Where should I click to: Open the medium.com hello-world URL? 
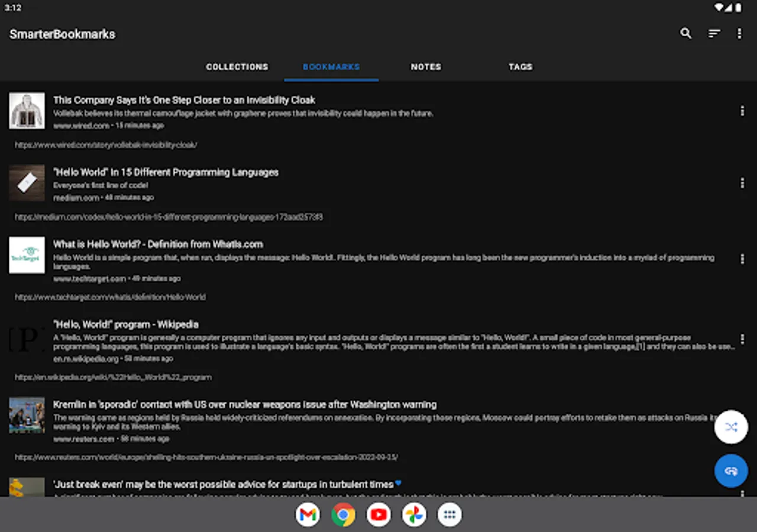pos(169,217)
